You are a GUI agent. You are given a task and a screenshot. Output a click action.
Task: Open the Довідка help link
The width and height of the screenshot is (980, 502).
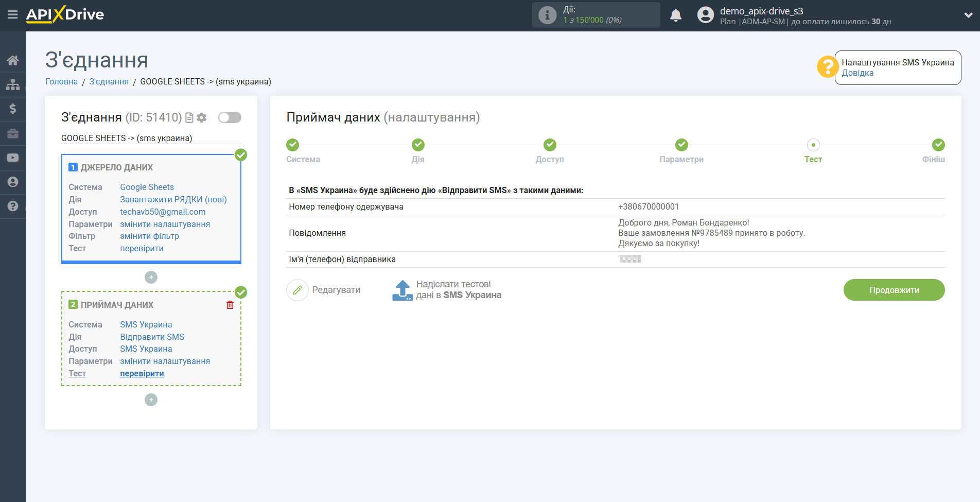pos(857,73)
